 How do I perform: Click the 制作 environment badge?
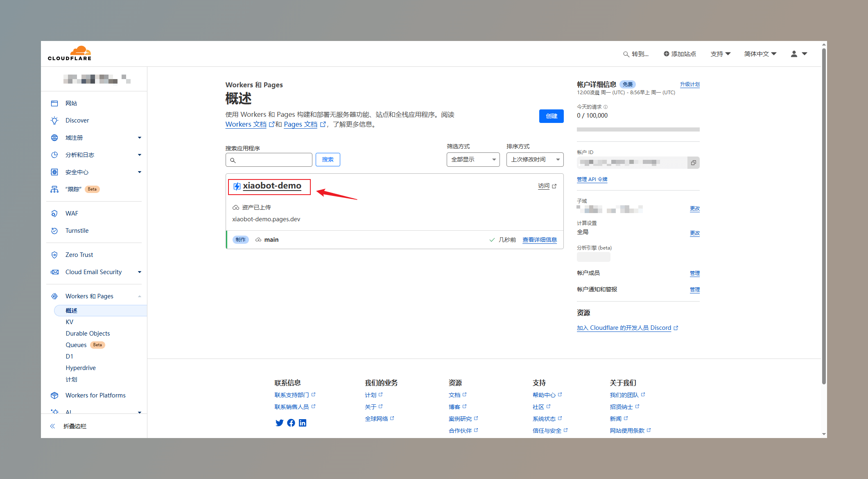pyautogui.click(x=240, y=240)
